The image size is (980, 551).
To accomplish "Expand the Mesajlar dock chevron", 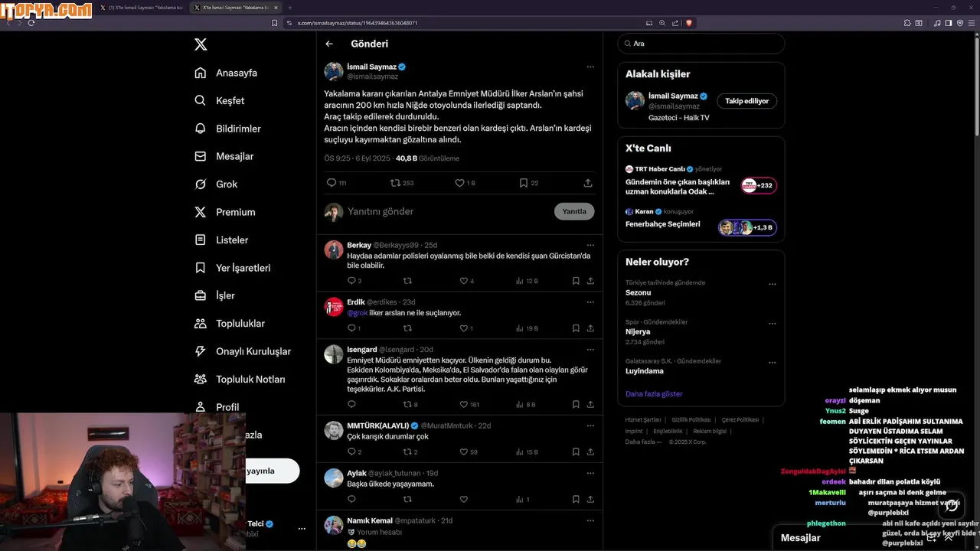I will pos(949,538).
